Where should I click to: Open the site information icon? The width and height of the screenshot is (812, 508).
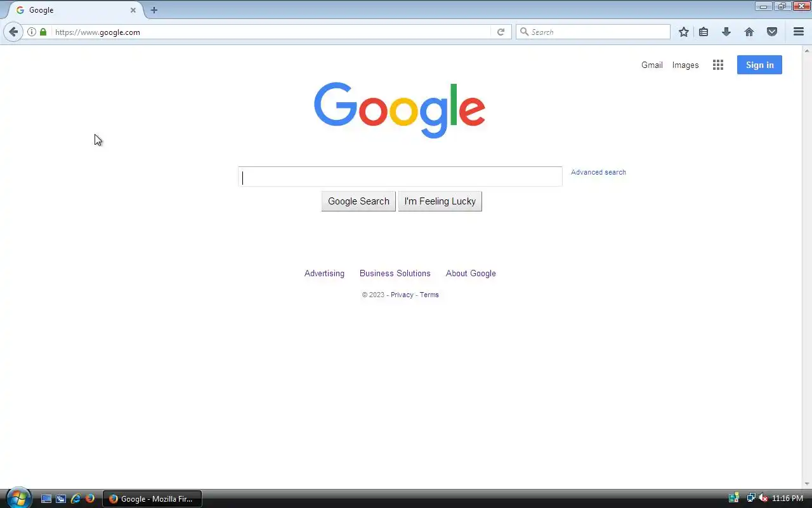(32, 32)
